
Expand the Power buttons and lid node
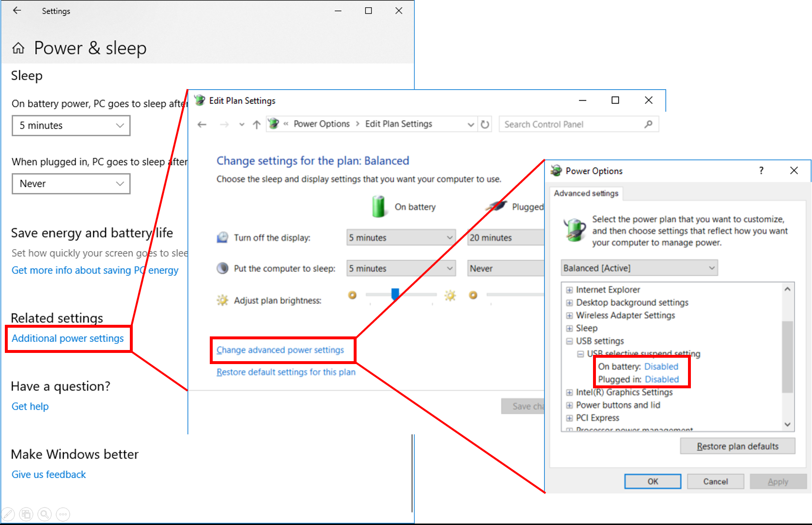[x=569, y=405]
